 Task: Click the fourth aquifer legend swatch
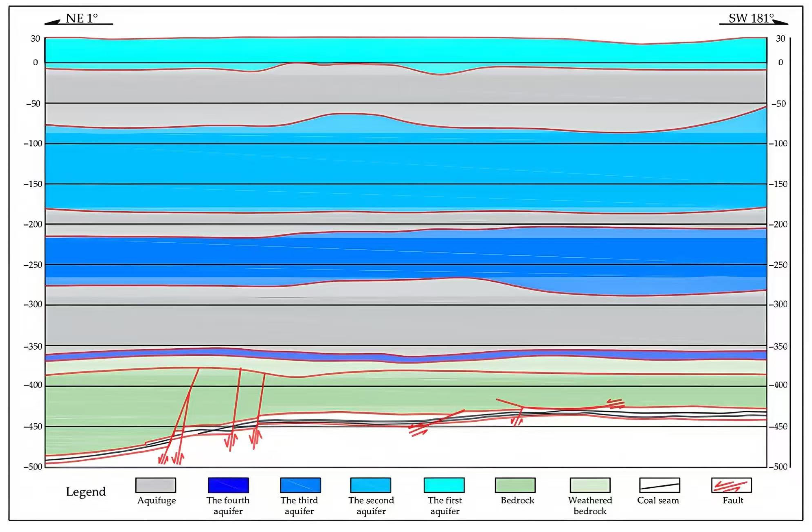tap(228, 485)
